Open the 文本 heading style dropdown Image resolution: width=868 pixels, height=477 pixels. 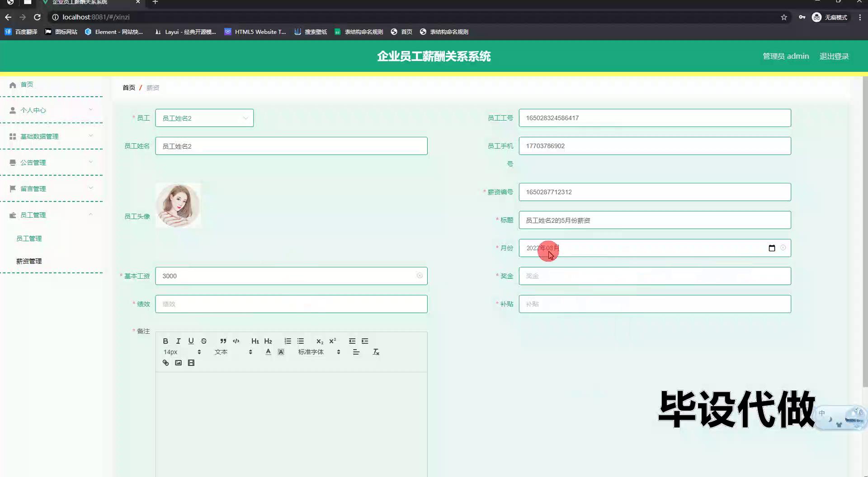(233, 352)
